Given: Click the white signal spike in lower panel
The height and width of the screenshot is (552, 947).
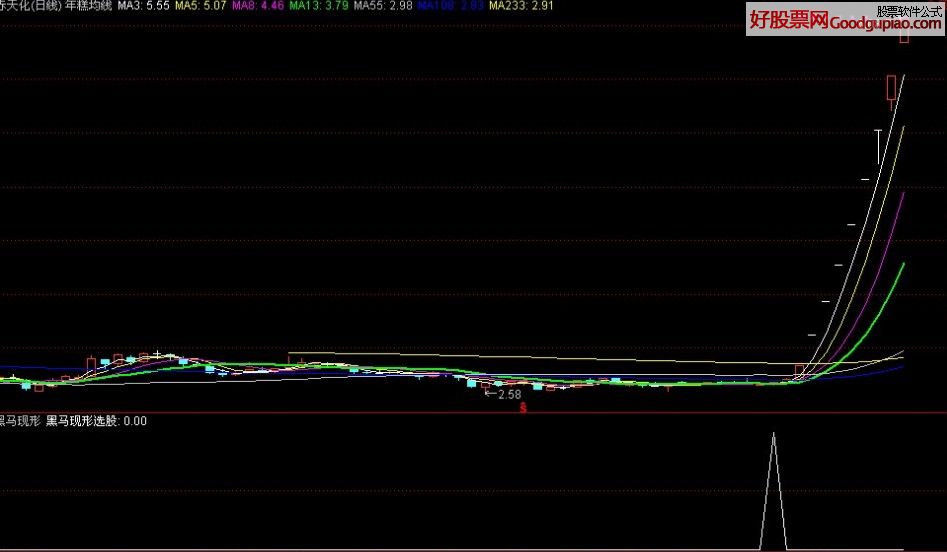Looking at the screenshot, I should [774, 489].
